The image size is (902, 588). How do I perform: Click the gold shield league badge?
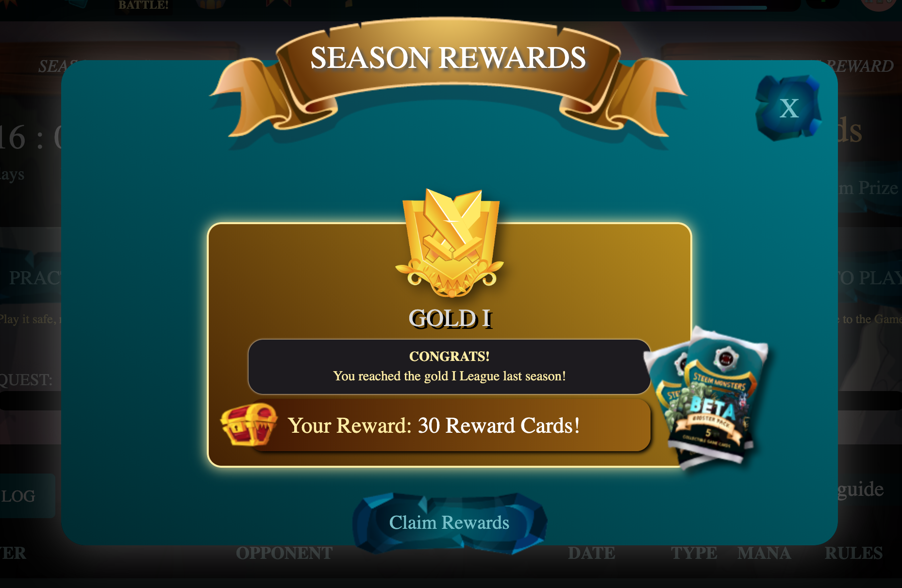pyautogui.click(x=450, y=243)
